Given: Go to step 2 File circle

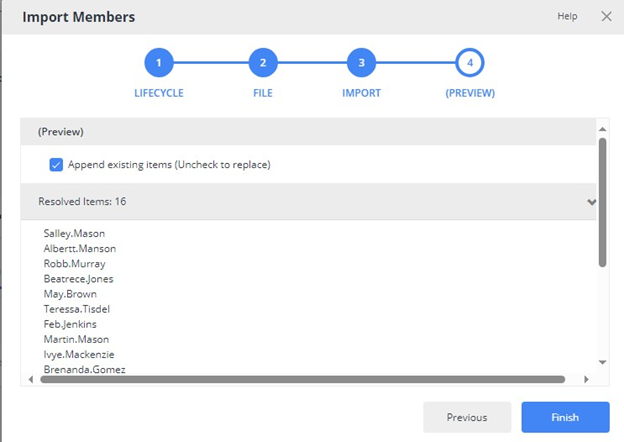Looking at the screenshot, I should (263, 63).
